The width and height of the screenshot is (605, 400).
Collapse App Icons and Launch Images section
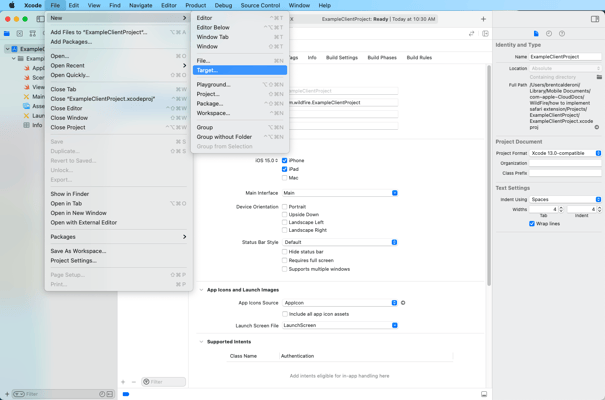pyautogui.click(x=201, y=290)
